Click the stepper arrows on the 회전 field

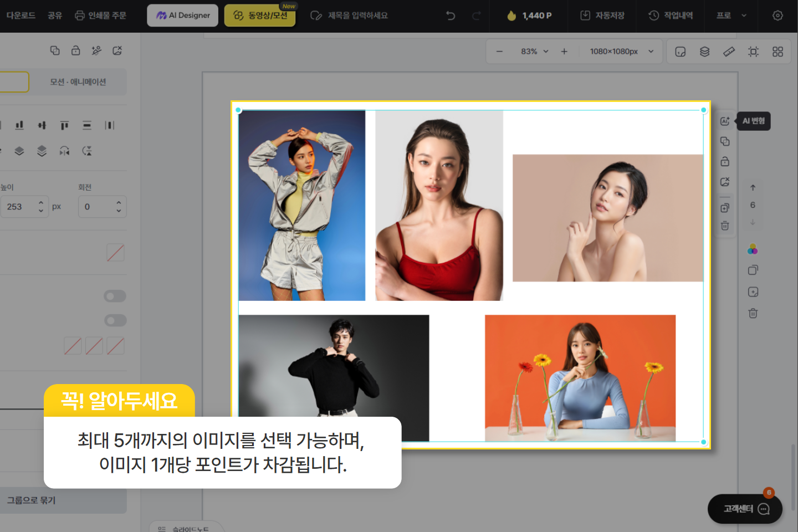click(119, 207)
